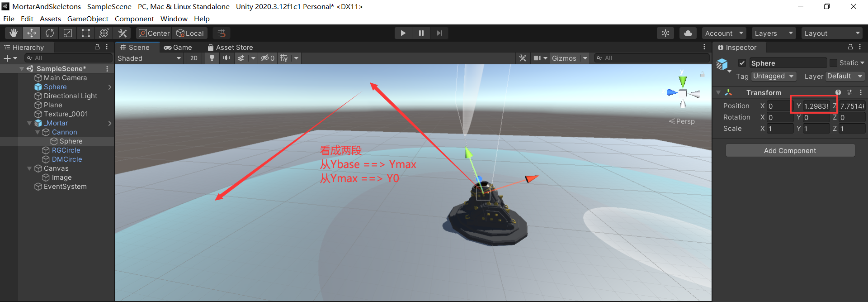Open grid settings dropdown arrow
Image resolution: width=868 pixels, height=302 pixels.
point(296,58)
